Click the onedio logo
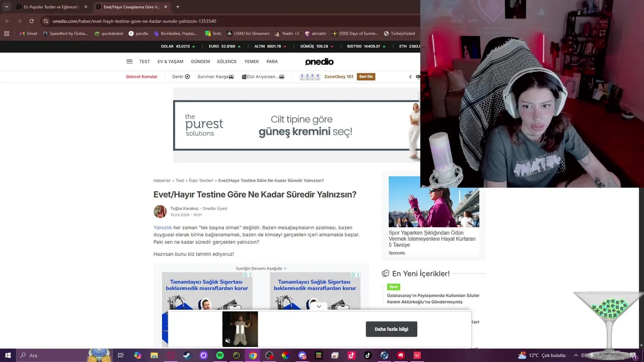Image resolution: width=644 pixels, height=362 pixels. click(319, 61)
